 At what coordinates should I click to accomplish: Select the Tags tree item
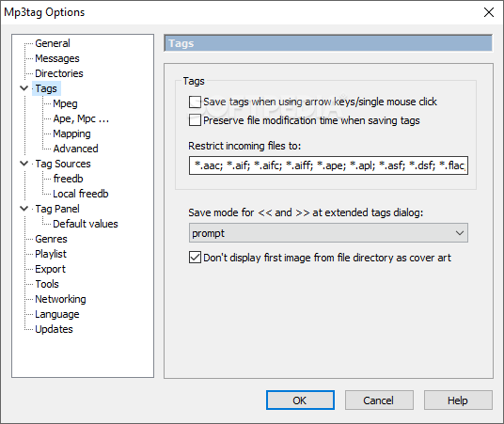point(46,88)
